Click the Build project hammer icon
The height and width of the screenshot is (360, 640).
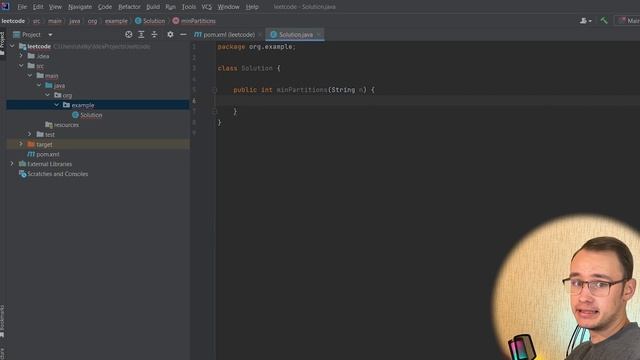(604, 20)
